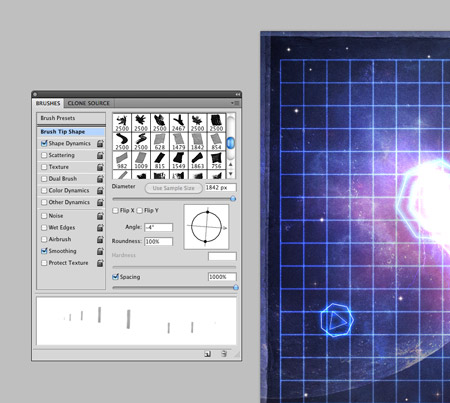
Task: Click the lock icon on the Other Dynamics row
Action: pyautogui.click(x=100, y=202)
